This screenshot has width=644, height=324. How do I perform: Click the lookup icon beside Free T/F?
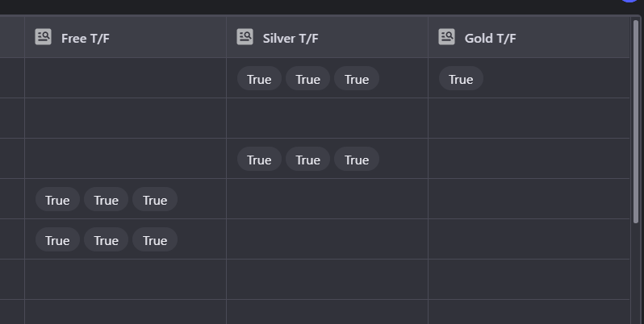coord(43,37)
